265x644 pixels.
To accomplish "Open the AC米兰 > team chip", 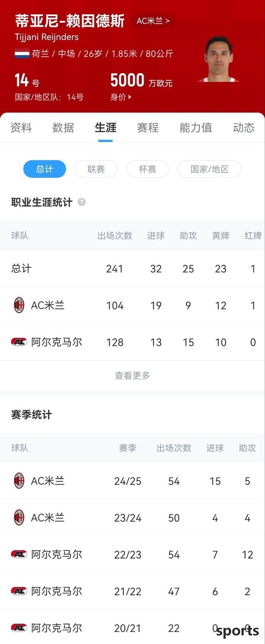I will (153, 21).
